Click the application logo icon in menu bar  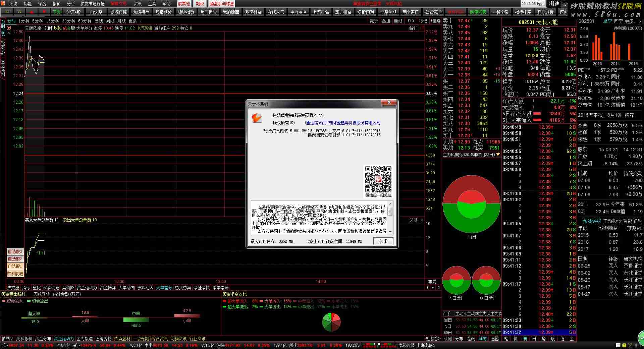[3, 4]
